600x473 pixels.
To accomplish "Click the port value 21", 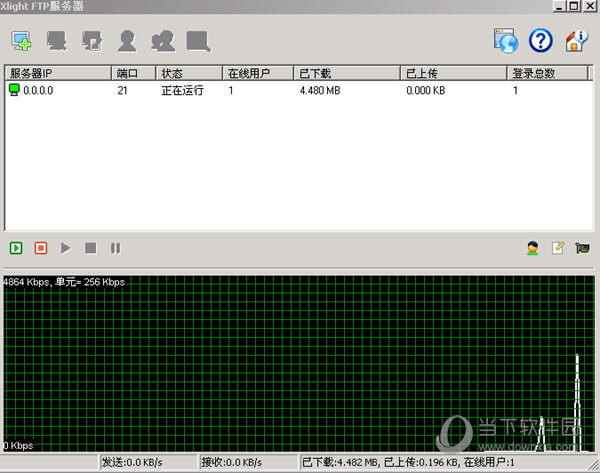I will coord(122,91).
